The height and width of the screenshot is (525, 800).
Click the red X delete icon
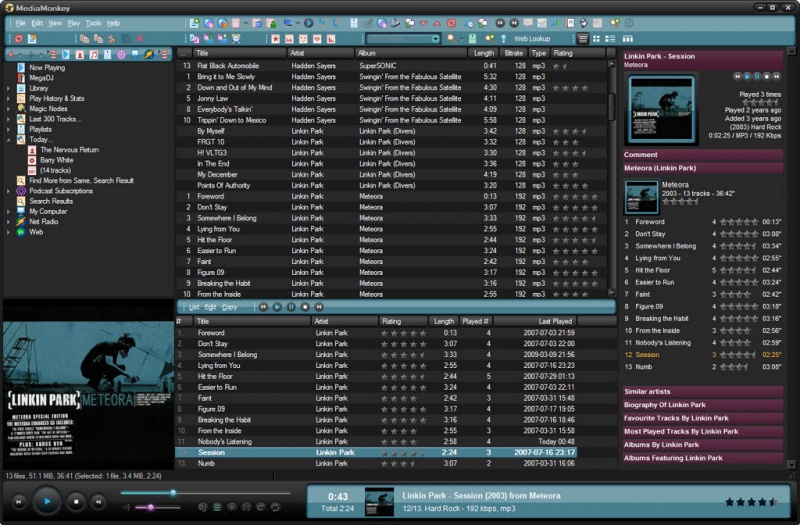[140, 39]
